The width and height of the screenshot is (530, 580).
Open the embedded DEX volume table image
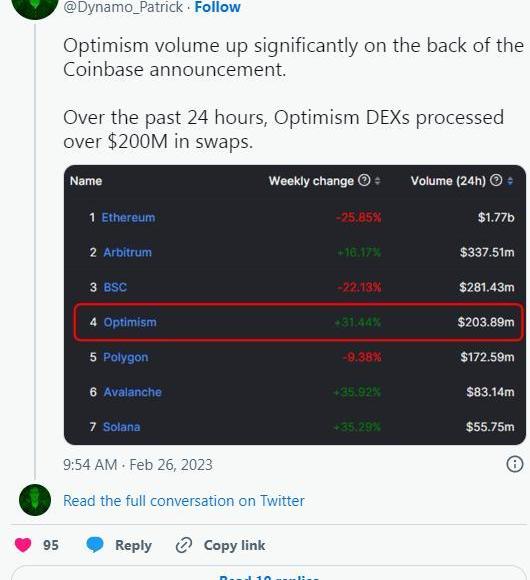pos(295,305)
